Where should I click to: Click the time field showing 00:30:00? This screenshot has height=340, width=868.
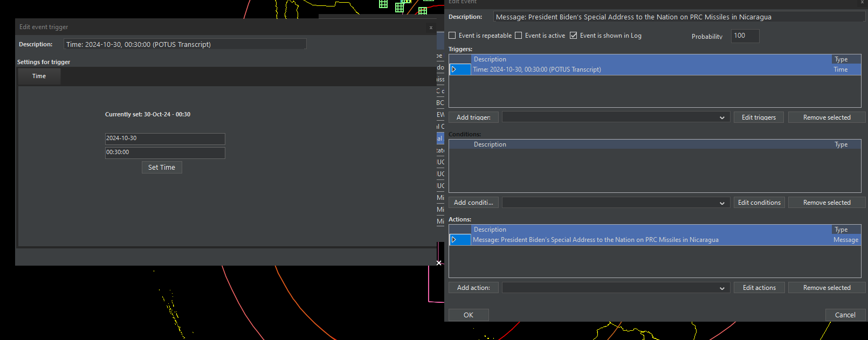click(x=165, y=152)
